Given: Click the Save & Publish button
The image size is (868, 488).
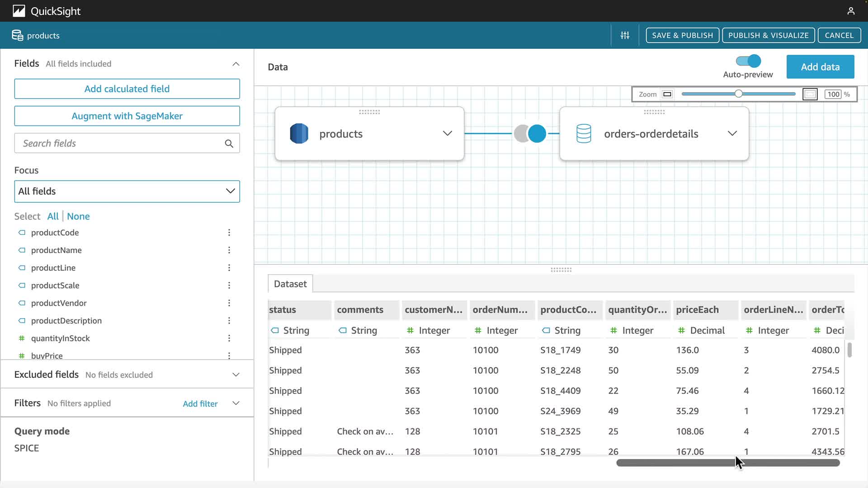Looking at the screenshot, I should (x=682, y=35).
